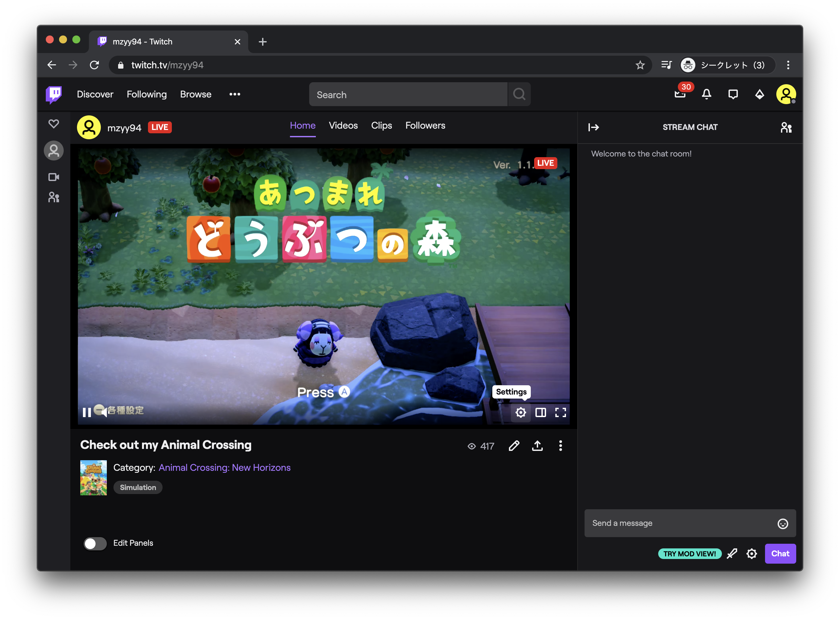Click the Simulation tag
840x620 pixels.
138,487
